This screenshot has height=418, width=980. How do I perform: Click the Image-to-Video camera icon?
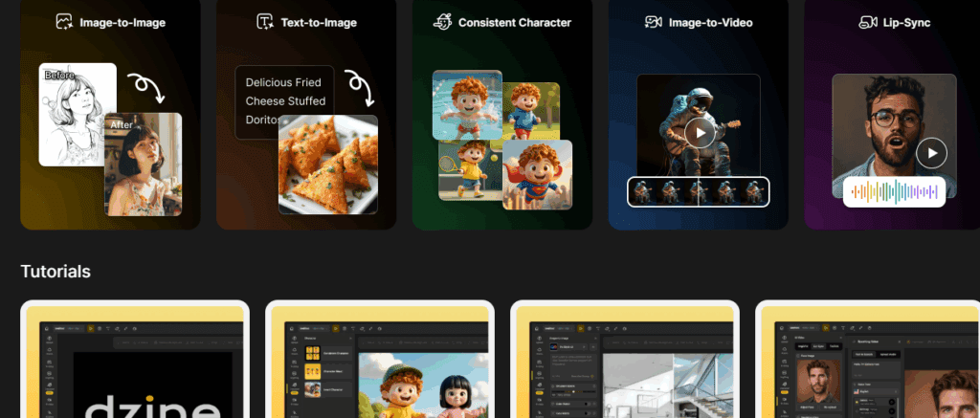pyautogui.click(x=654, y=21)
